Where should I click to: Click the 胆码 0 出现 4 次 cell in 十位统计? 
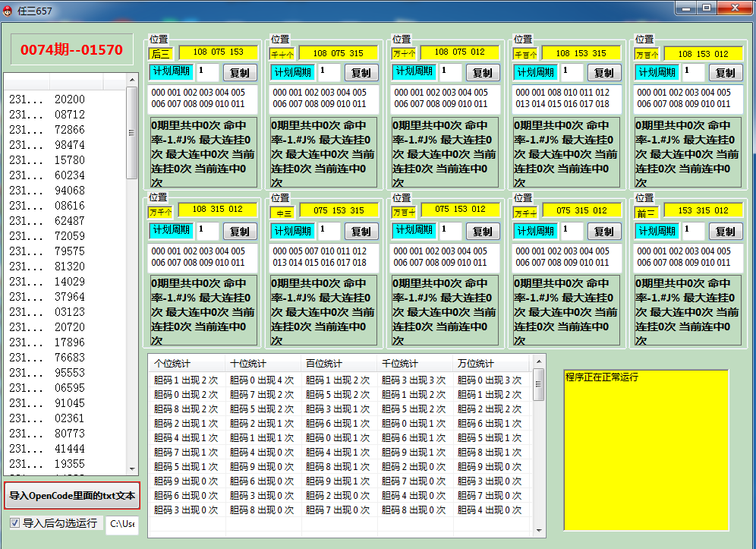(x=262, y=380)
